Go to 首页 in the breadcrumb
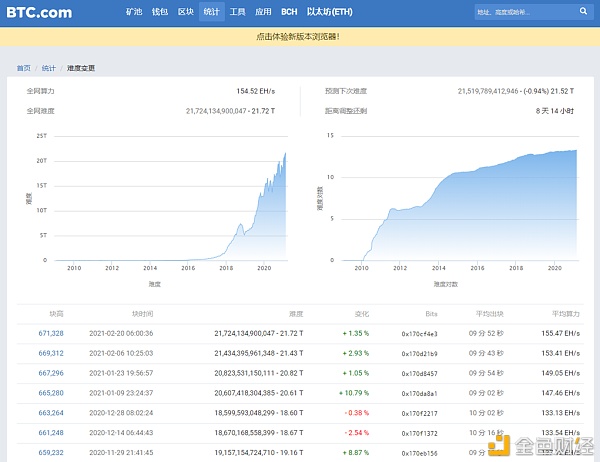The height and width of the screenshot is (462, 600). (x=24, y=68)
